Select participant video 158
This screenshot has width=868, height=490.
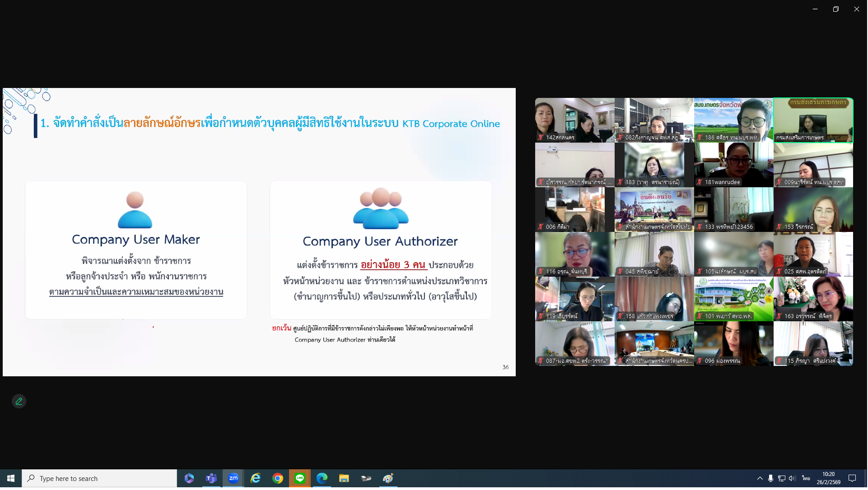(x=654, y=299)
